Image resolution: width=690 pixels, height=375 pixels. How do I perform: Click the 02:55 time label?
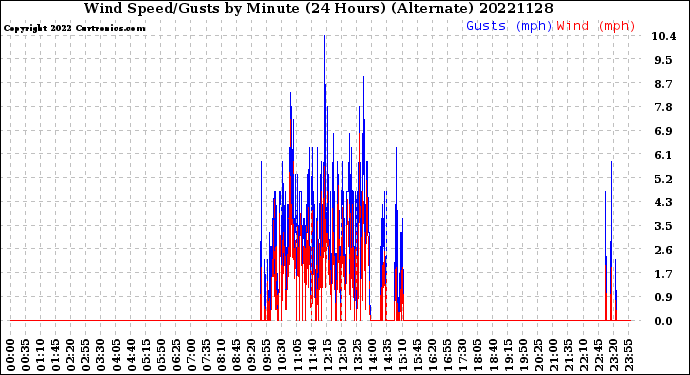[x=85, y=354]
